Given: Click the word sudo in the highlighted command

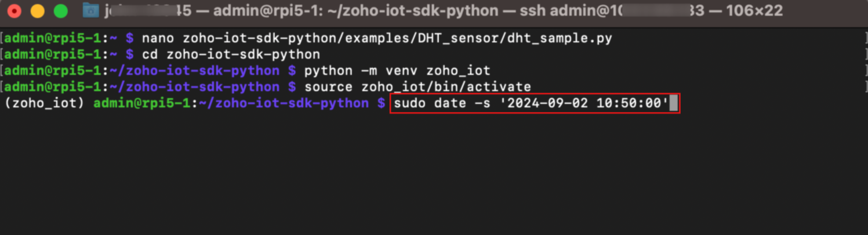Looking at the screenshot, I should click(410, 104).
